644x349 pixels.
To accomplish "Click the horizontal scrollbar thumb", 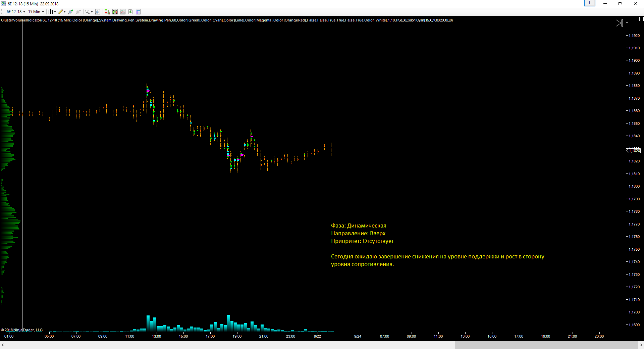I will tap(546, 345).
